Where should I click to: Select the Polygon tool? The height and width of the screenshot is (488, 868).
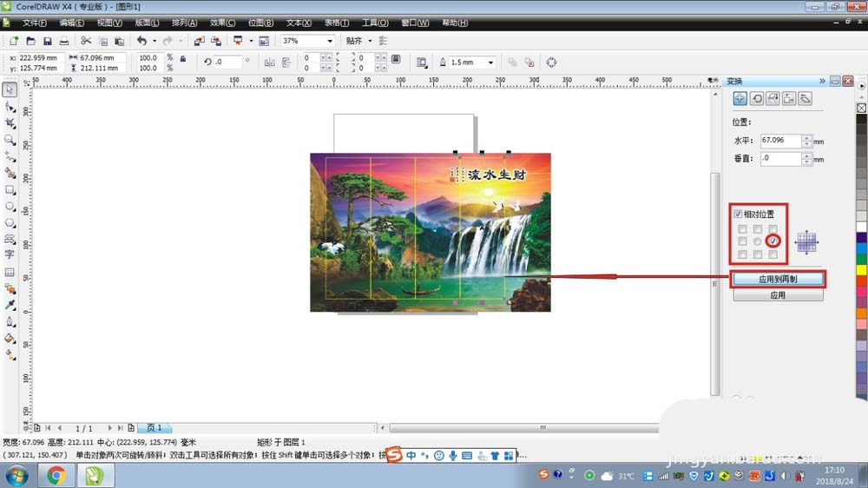(10, 222)
